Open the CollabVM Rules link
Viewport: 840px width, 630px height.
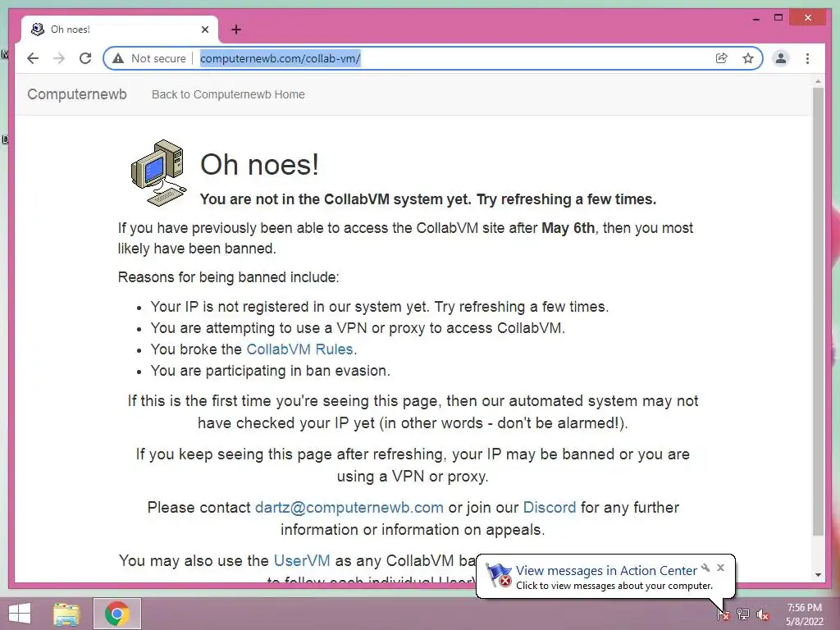299,349
